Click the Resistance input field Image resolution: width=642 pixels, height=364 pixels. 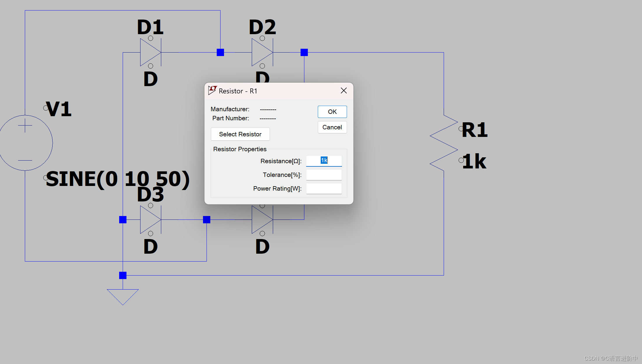324,161
